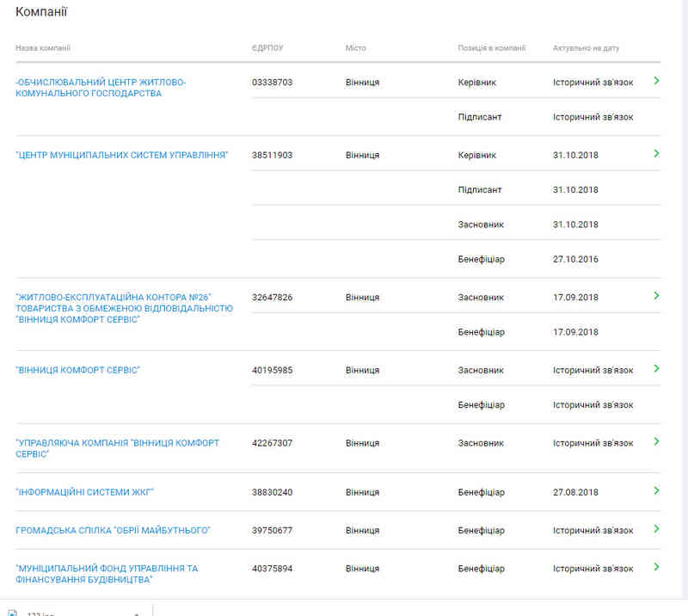Click the "Актуально на дату" column header
The width and height of the screenshot is (688, 616).
[x=586, y=48]
